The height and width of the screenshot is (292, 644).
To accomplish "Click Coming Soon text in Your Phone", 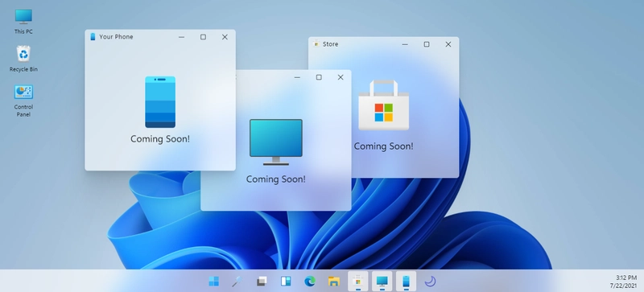I will point(160,139).
